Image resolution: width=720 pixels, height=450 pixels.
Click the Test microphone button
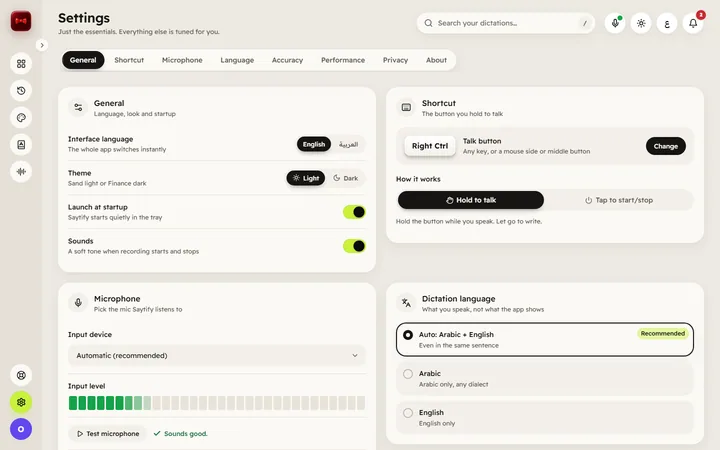click(x=108, y=433)
